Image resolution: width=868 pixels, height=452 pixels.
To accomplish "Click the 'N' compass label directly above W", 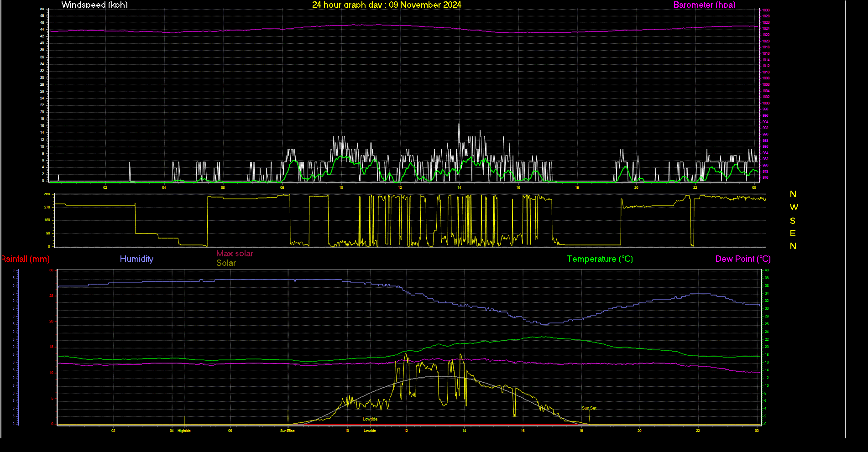I will tap(793, 194).
